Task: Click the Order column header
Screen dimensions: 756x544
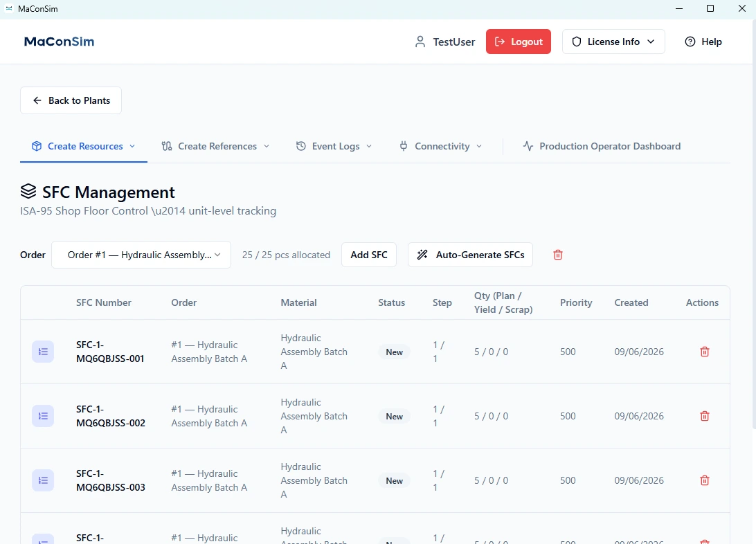Action: [x=183, y=302]
